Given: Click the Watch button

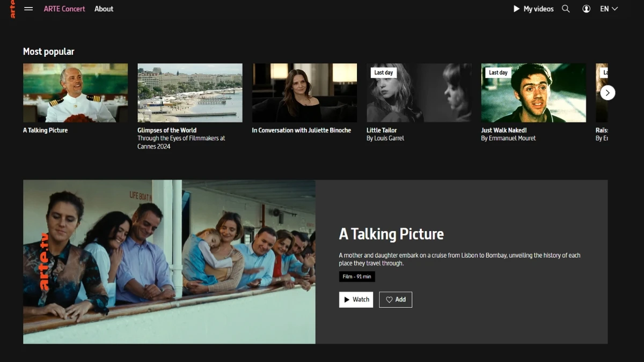Looking at the screenshot, I should click(x=356, y=299).
